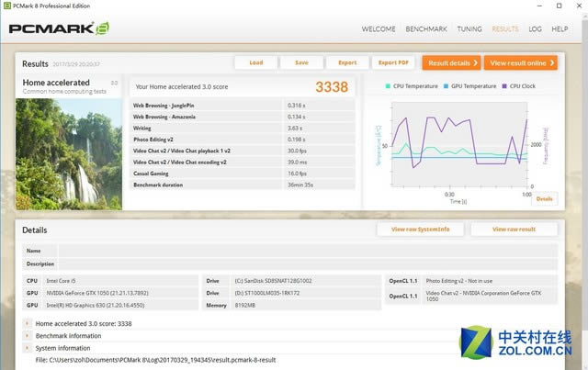Switch to the BENCHMARK tab

(426, 28)
